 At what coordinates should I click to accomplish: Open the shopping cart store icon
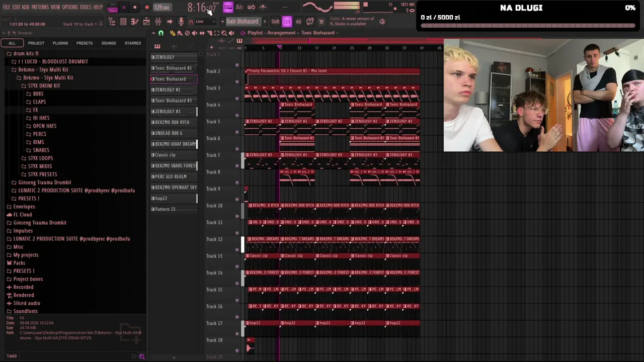(321, 22)
